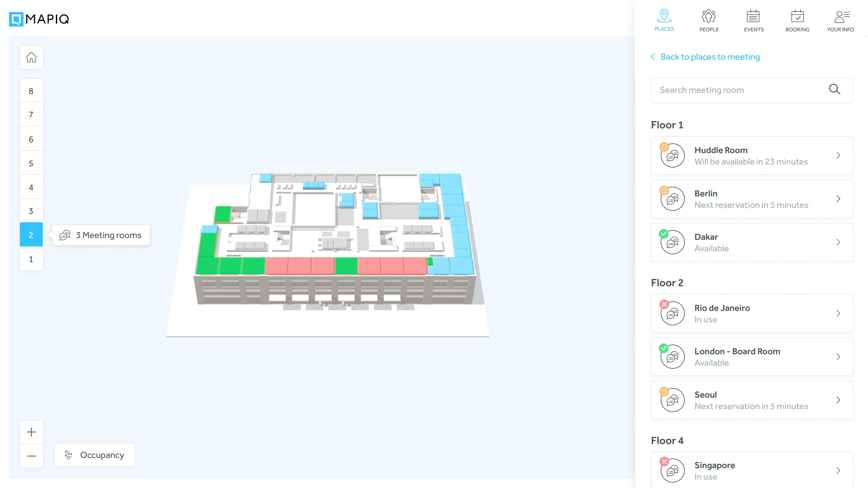
Task: Select the highlighted floor 2 button
Action: (31, 235)
